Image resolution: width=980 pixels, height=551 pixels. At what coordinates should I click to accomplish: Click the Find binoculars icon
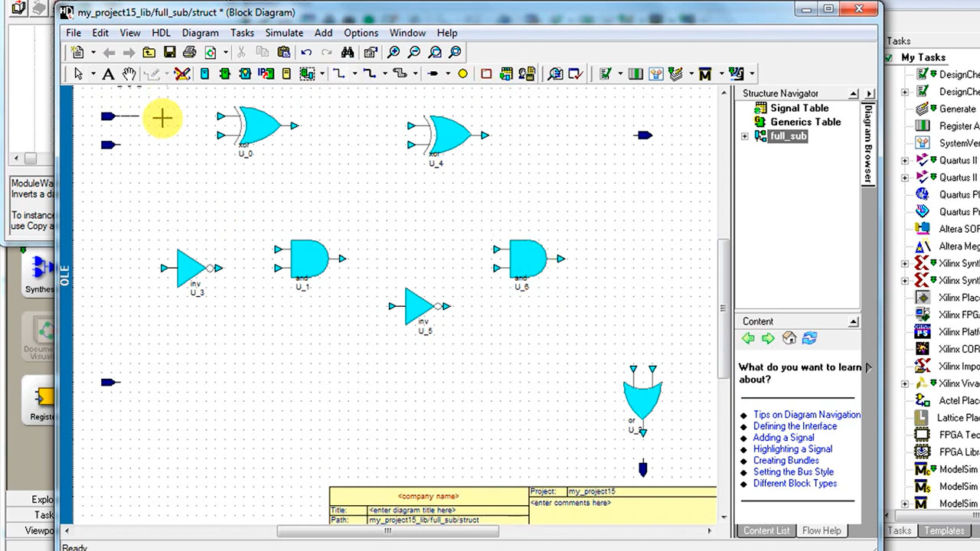coord(348,53)
